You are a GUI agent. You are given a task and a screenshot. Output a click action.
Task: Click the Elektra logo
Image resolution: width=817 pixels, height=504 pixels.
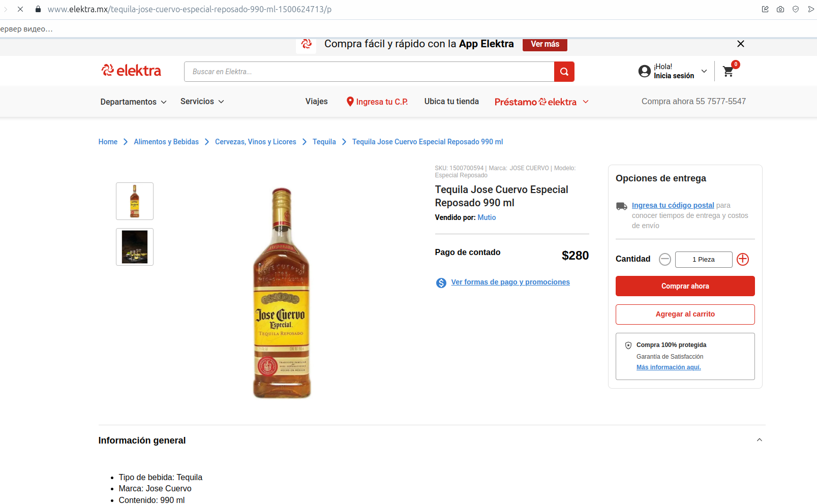[131, 71]
